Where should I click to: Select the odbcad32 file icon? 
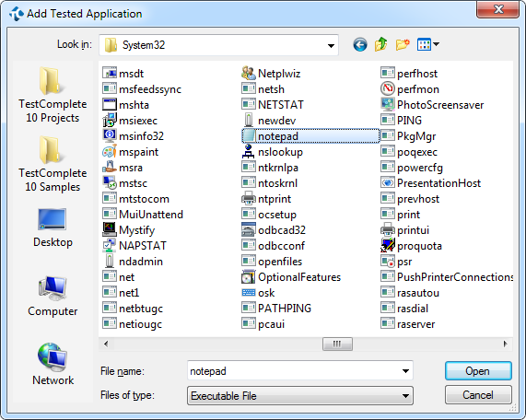point(249,229)
